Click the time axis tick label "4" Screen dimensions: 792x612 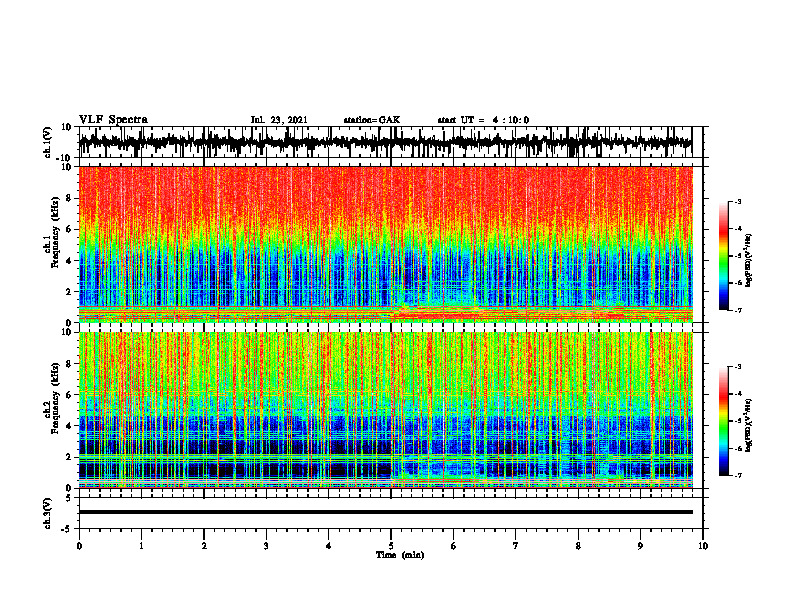click(329, 545)
